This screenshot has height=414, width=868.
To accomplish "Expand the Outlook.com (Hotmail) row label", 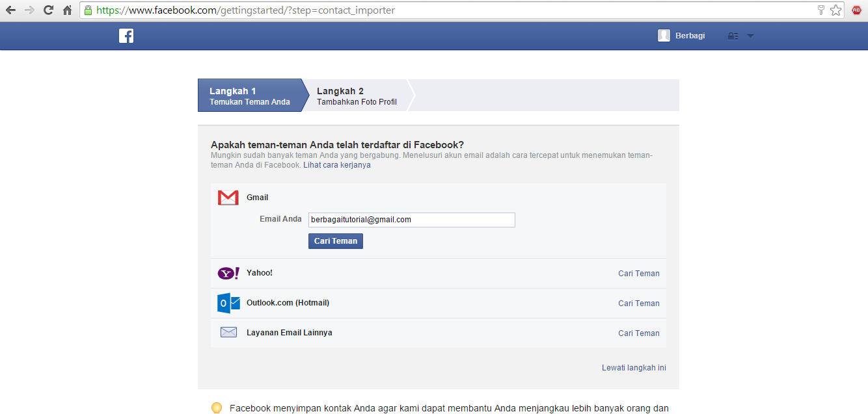I will pos(288,303).
